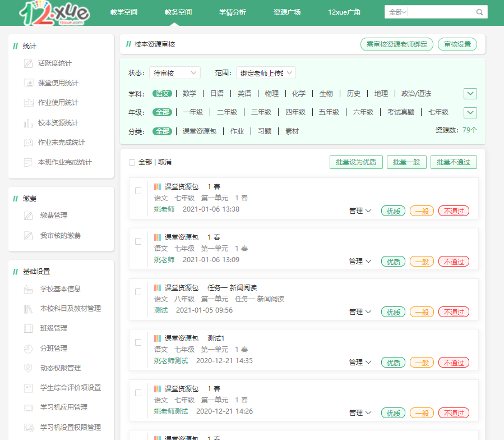Click 学习机应用管理 icon

pyautogui.click(x=28, y=408)
